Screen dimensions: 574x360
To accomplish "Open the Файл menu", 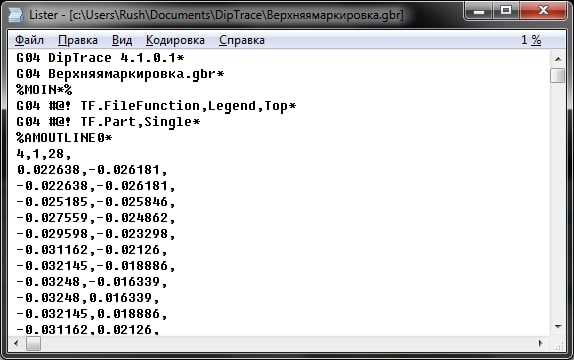I will click(29, 40).
